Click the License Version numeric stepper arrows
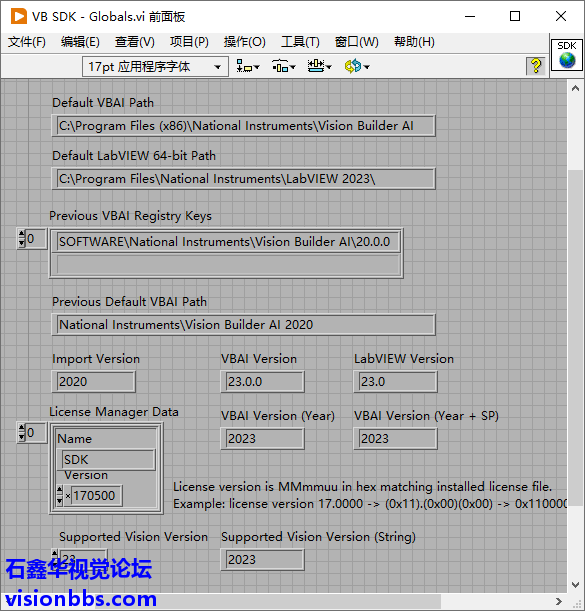The width and height of the screenshot is (585, 611). [60, 495]
